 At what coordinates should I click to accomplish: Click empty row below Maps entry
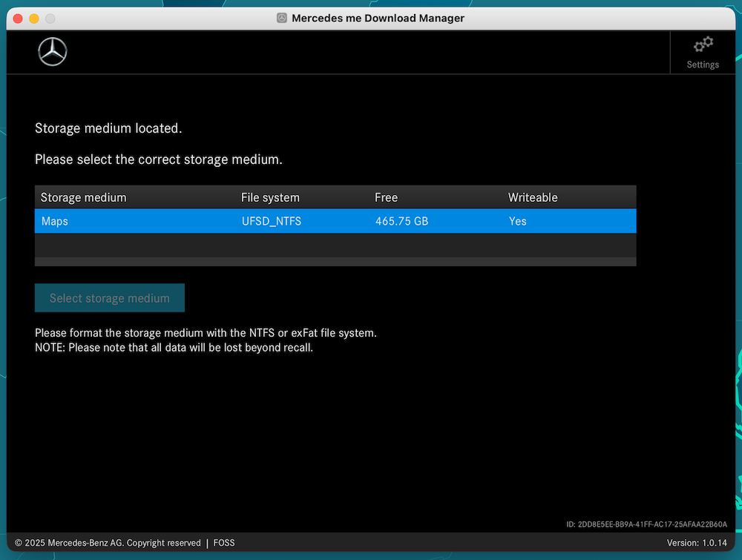coord(335,245)
